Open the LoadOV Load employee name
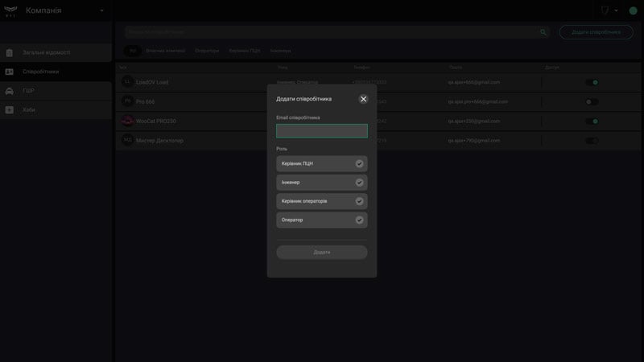The height and width of the screenshot is (362, 644). tap(152, 83)
